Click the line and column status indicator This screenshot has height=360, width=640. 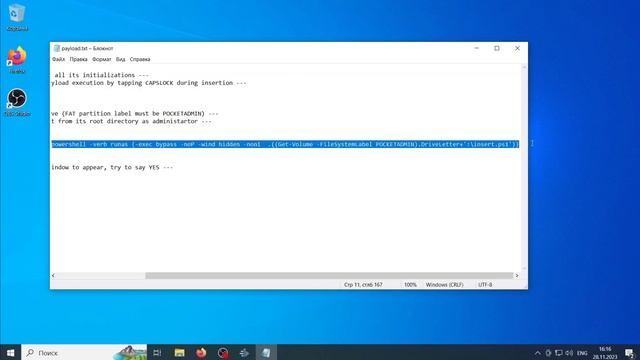tap(363, 284)
